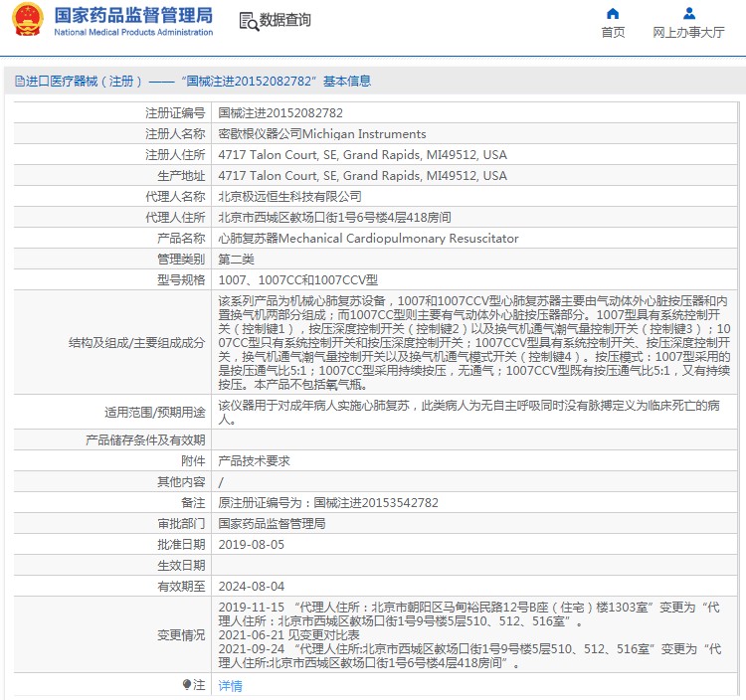Click the 备注 original registration number text

(327, 503)
